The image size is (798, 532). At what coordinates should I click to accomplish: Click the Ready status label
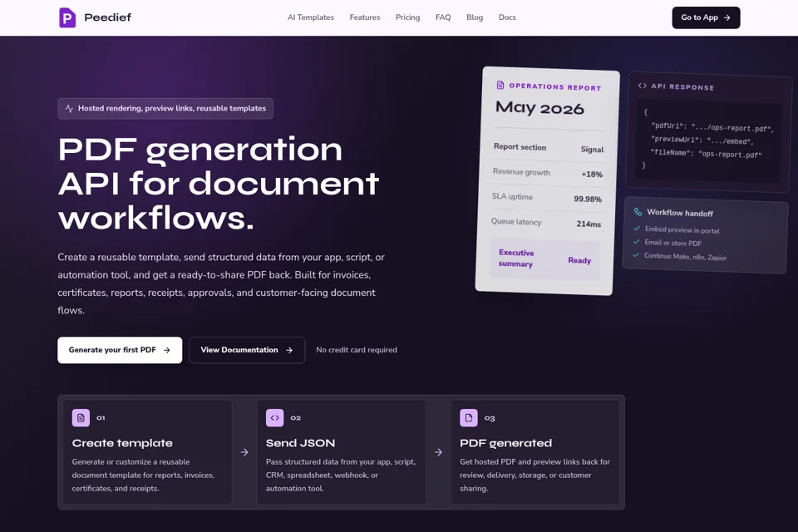tap(579, 260)
